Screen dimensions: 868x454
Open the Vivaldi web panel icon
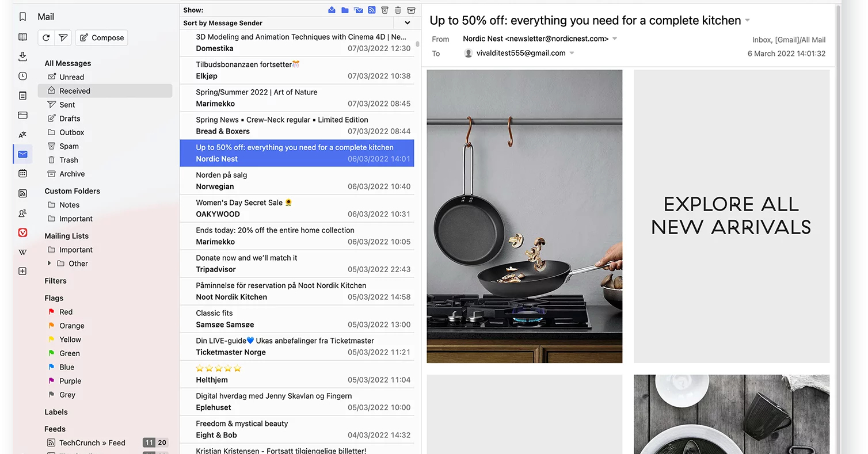point(22,232)
